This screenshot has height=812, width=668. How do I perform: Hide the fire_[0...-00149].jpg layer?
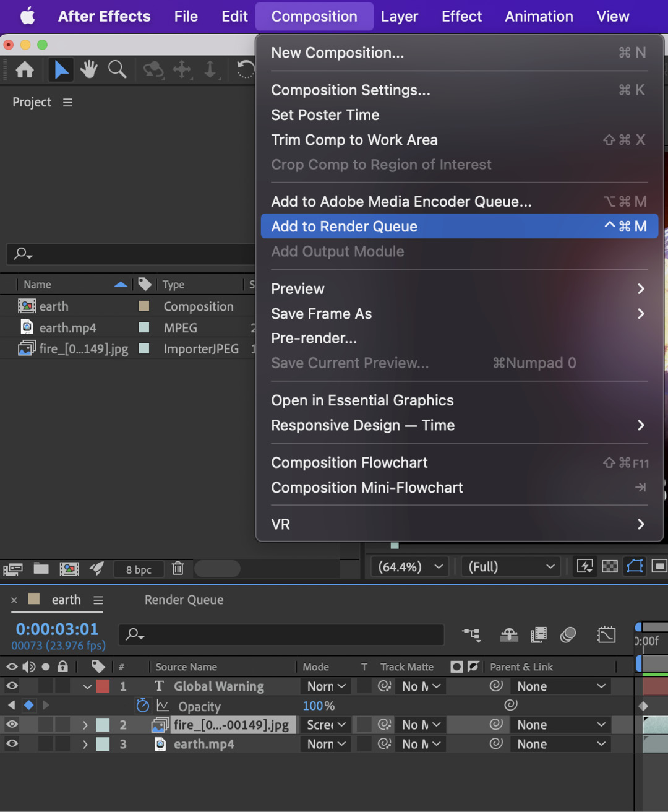pos(12,724)
